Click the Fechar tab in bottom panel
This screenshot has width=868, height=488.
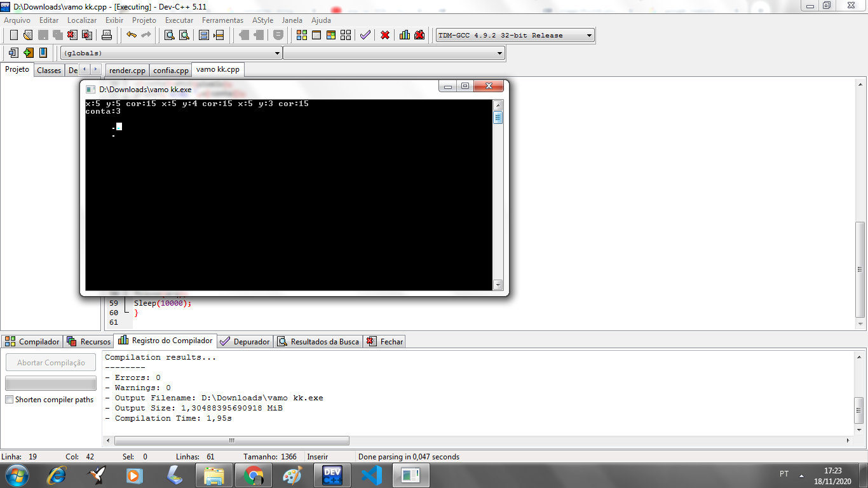(384, 342)
